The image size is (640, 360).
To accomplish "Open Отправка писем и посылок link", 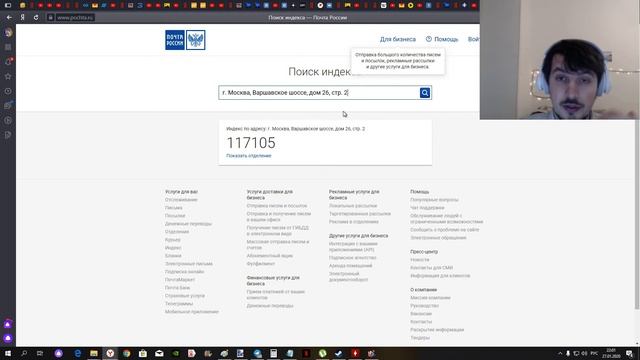I will [277, 206].
